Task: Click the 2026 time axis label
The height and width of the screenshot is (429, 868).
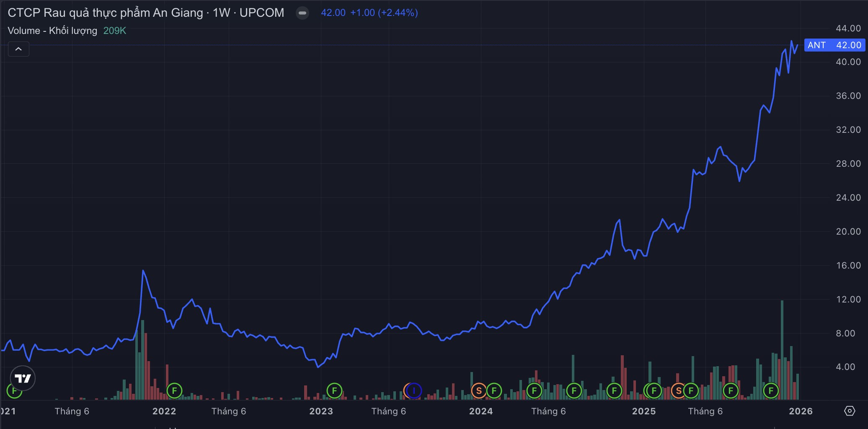Action: coord(800,411)
